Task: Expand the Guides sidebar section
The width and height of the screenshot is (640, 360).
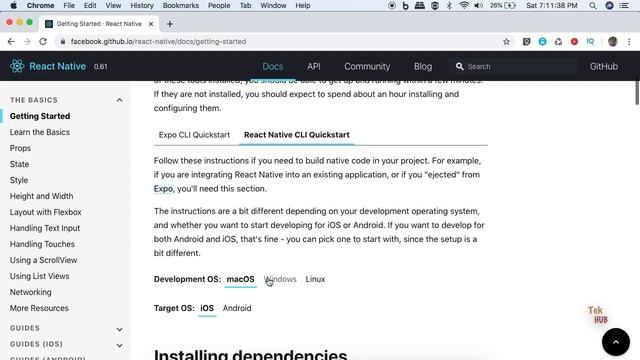Action: pyautogui.click(x=119, y=329)
